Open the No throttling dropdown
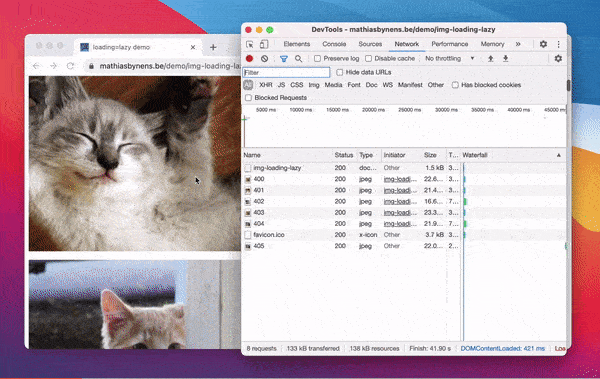 450,59
